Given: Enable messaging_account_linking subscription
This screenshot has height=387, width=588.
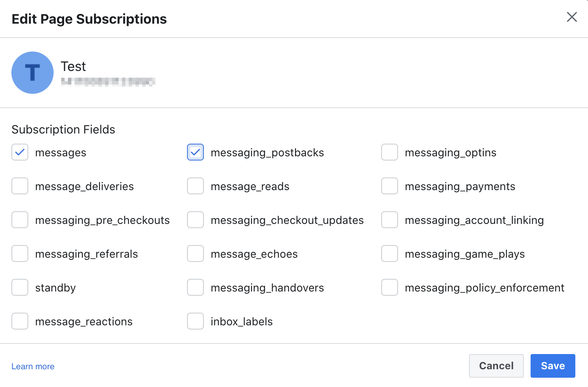Looking at the screenshot, I should (x=390, y=220).
